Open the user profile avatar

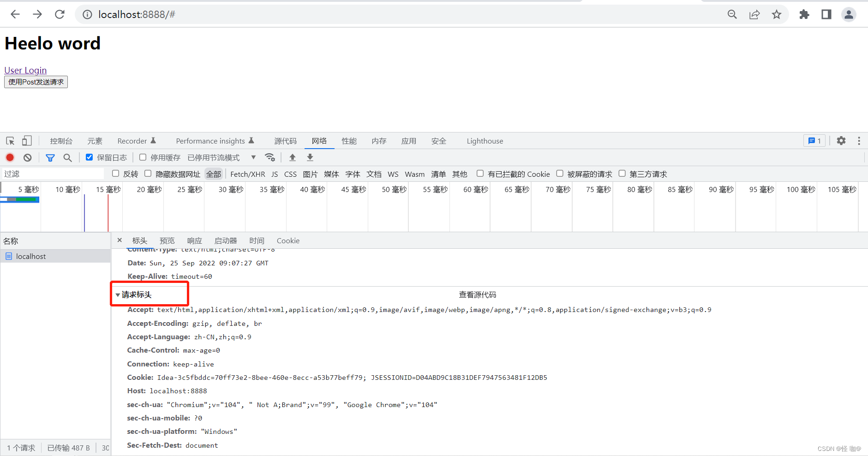click(x=849, y=14)
